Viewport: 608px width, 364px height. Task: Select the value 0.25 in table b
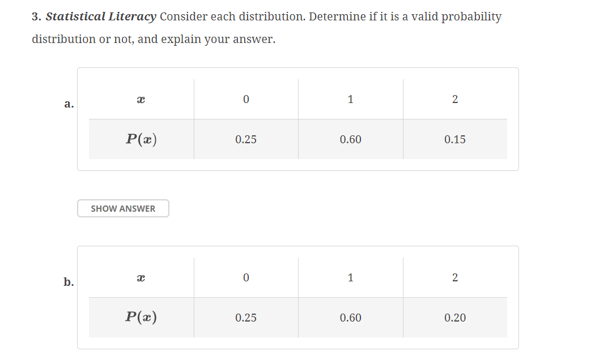245,318
